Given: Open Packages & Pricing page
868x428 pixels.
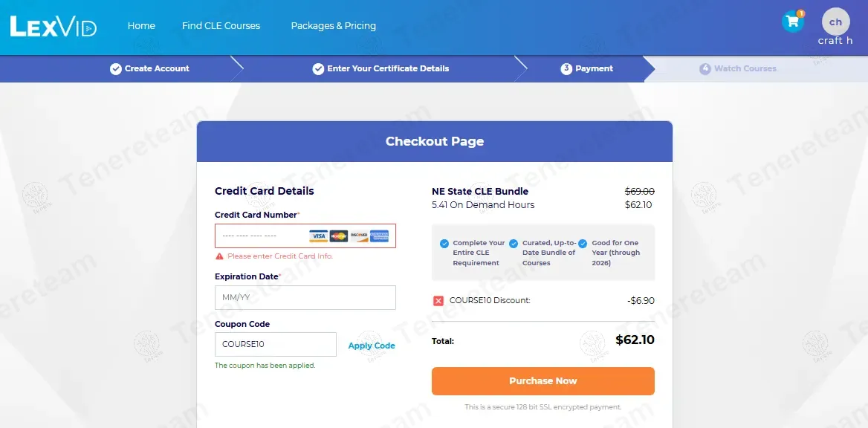Looking at the screenshot, I should coord(333,26).
